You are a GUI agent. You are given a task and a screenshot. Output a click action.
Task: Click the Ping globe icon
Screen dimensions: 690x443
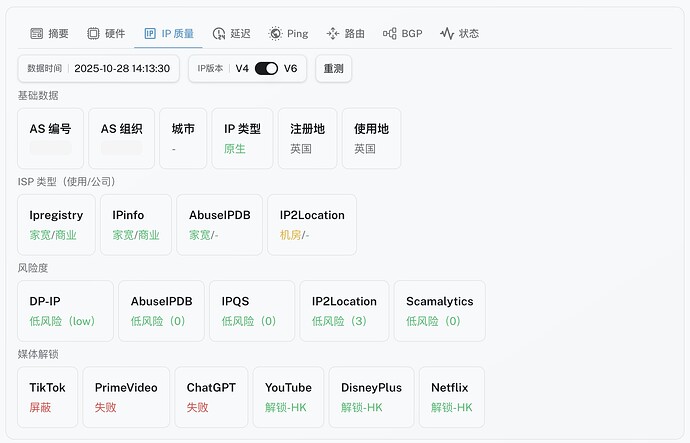tap(275, 33)
